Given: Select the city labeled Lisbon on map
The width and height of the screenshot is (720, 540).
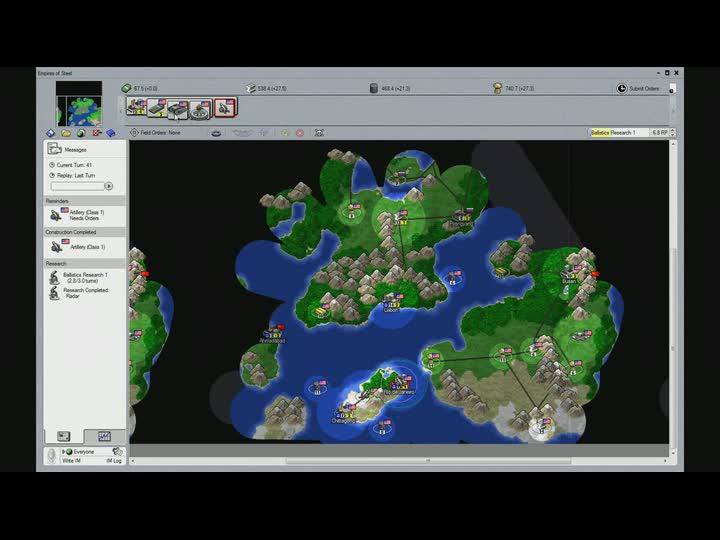Looking at the screenshot, I should 392,304.
